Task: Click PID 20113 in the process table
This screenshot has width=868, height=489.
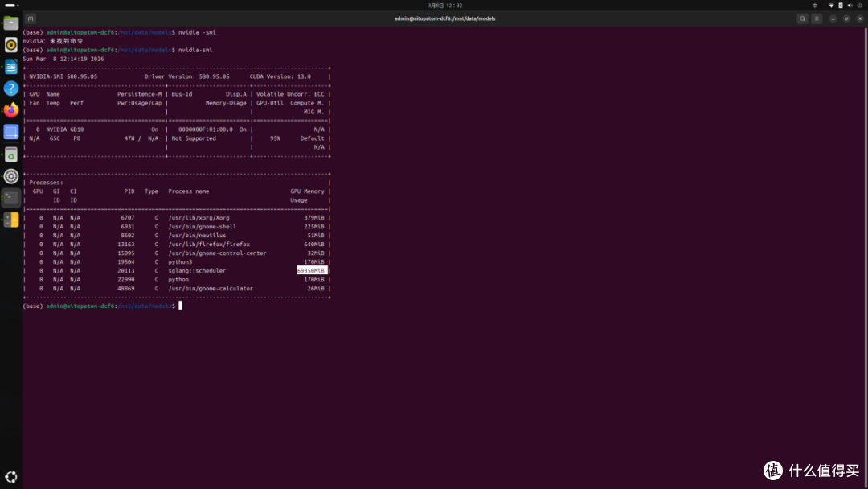Action: [x=125, y=271]
